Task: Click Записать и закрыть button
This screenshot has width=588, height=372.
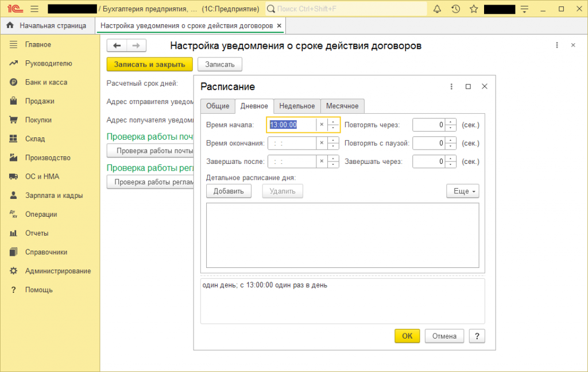Action: tap(149, 64)
